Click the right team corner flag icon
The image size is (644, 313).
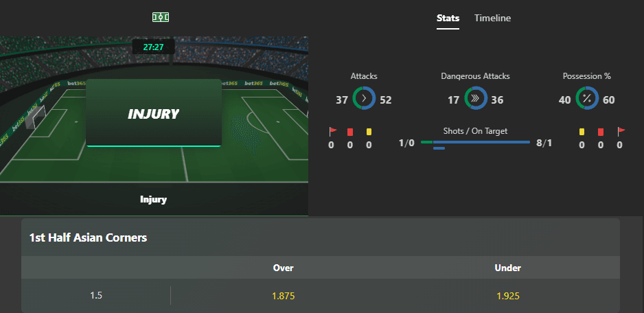[621, 131]
